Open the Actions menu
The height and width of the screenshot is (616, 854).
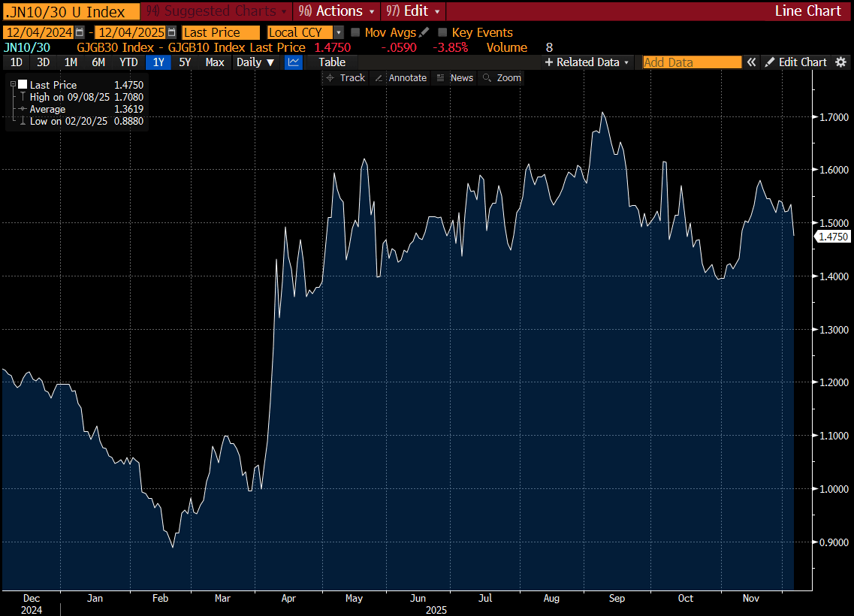pyautogui.click(x=336, y=11)
